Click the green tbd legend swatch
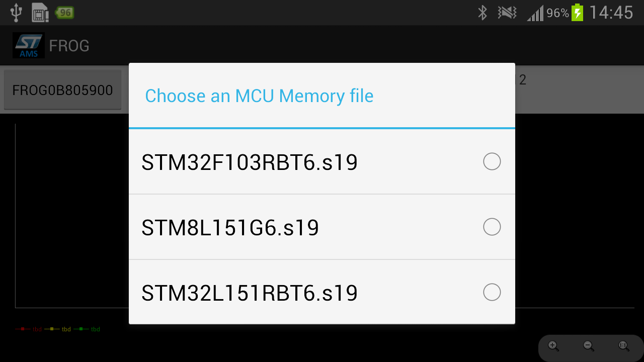 [81, 329]
